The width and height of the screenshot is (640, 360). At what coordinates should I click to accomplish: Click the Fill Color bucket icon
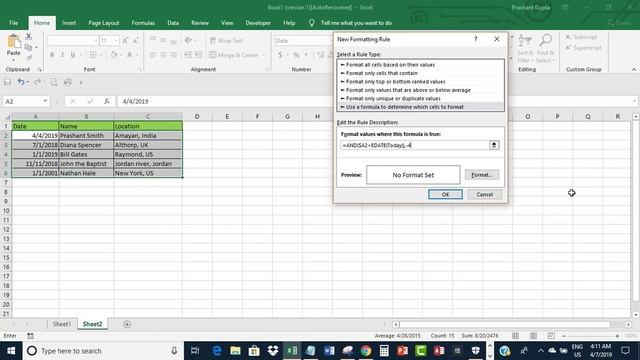[x=114, y=55]
